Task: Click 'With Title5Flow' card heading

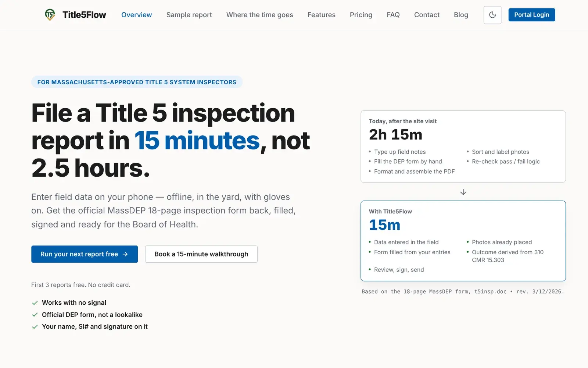Action: (x=390, y=211)
